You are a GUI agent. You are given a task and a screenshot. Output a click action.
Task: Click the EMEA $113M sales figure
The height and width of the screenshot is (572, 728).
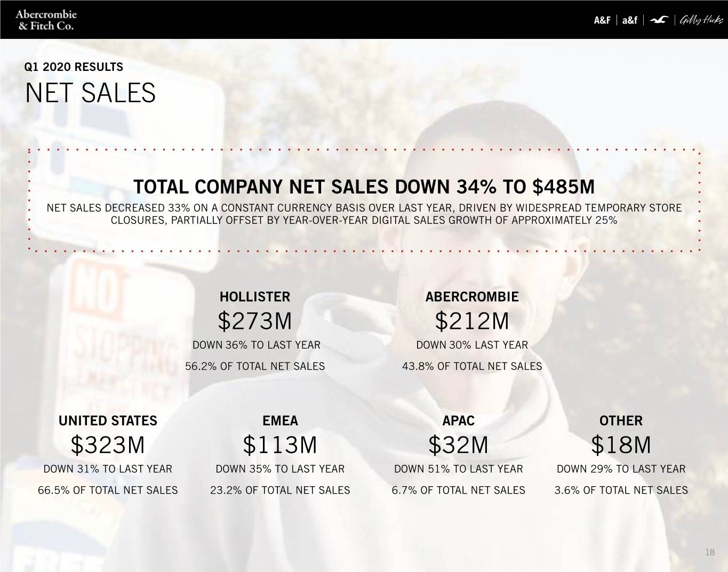pyautogui.click(x=280, y=445)
